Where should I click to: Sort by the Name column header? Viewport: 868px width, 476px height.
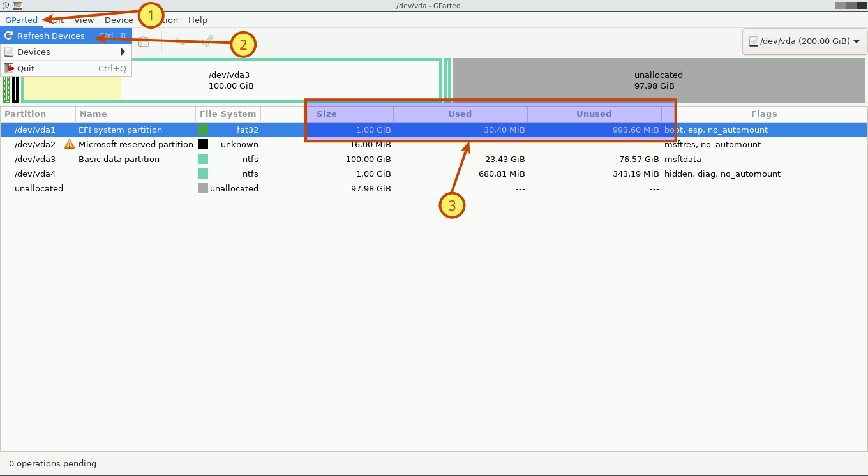tap(136, 114)
